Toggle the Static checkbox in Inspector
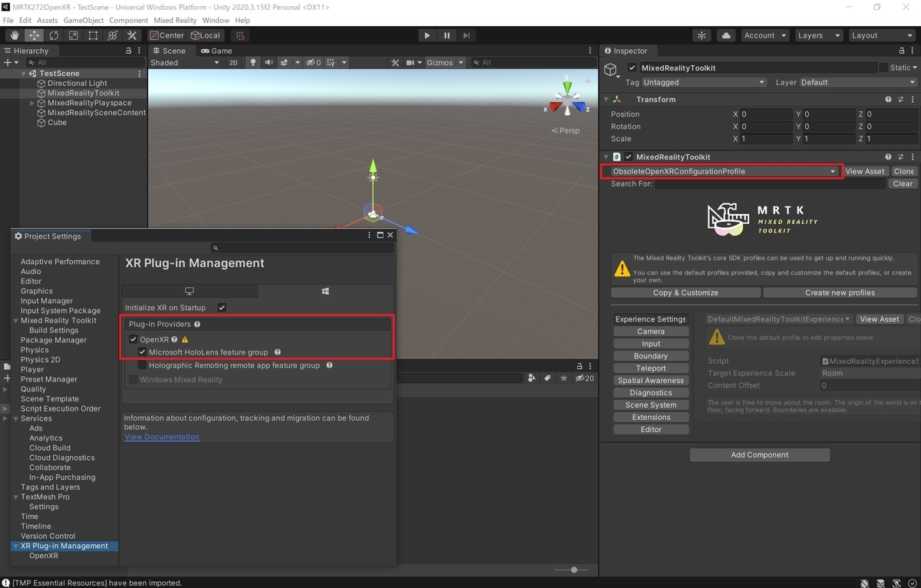 click(883, 68)
